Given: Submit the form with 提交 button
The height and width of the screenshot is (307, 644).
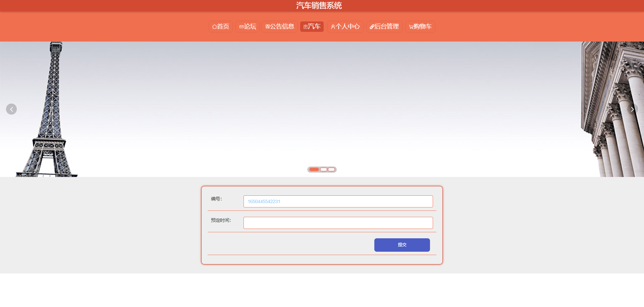Looking at the screenshot, I should 402,245.
